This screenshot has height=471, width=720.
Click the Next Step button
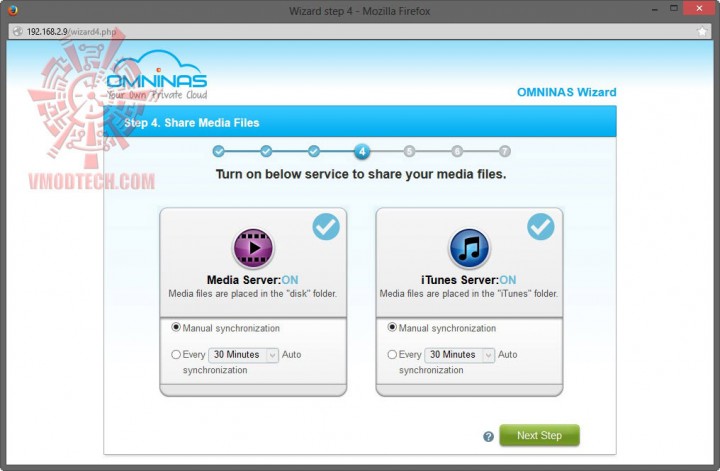[x=539, y=435]
